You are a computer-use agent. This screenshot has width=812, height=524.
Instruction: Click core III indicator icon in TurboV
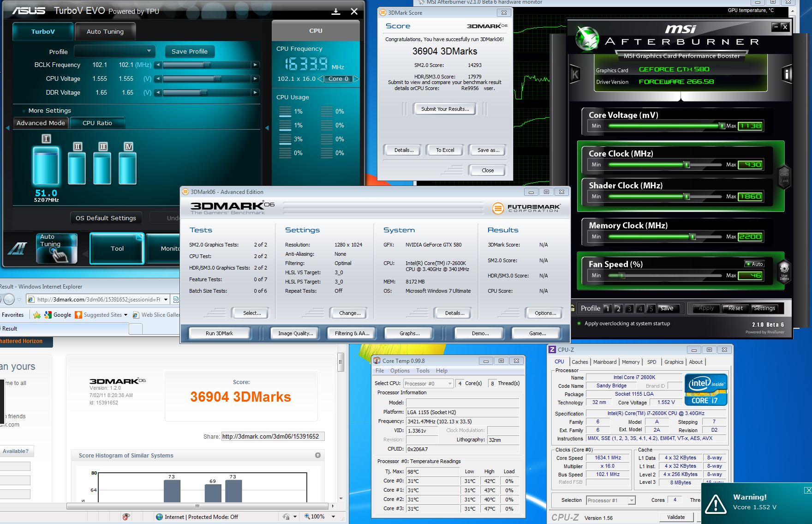[103, 146]
